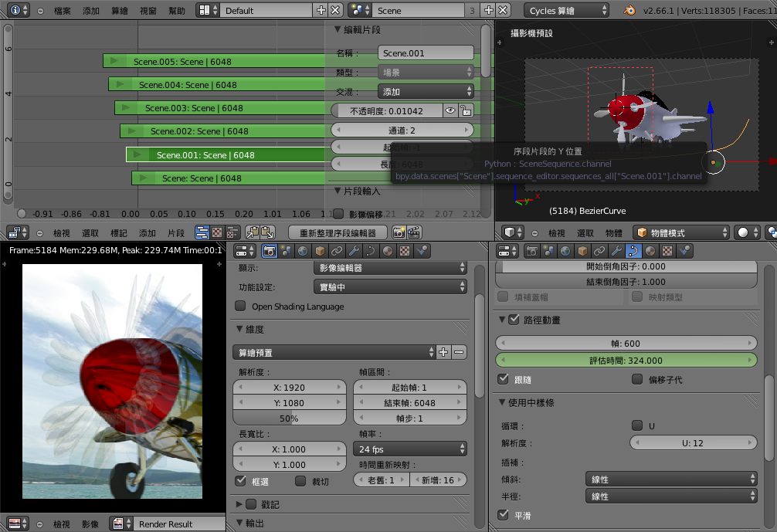777x532 pixels.
Task: Switch to combined sequencer and preview mode icon
Action: [232, 232]
